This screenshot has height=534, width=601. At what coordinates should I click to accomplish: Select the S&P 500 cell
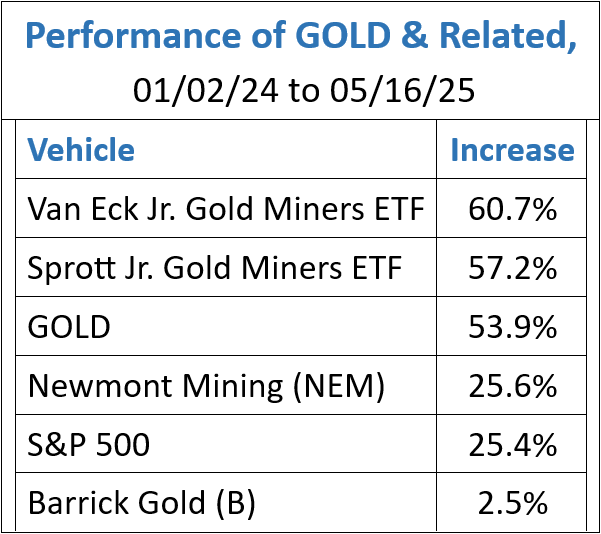[89, 444]
